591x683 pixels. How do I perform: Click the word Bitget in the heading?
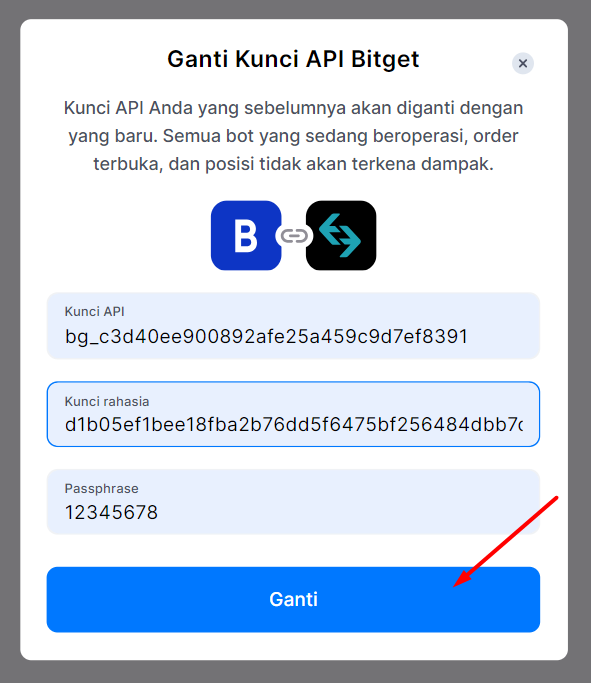tap(385, 60)
